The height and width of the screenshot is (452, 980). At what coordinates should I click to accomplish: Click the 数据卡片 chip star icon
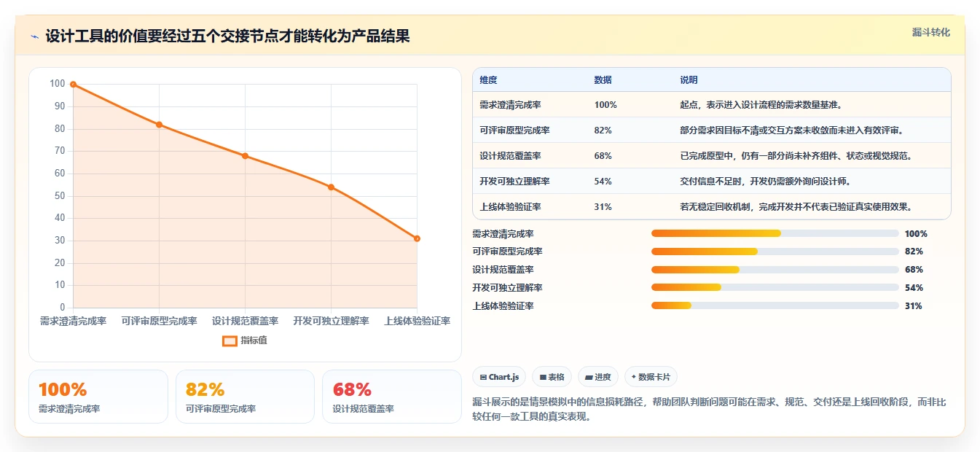pyautogui.click(x=634, y=378)
